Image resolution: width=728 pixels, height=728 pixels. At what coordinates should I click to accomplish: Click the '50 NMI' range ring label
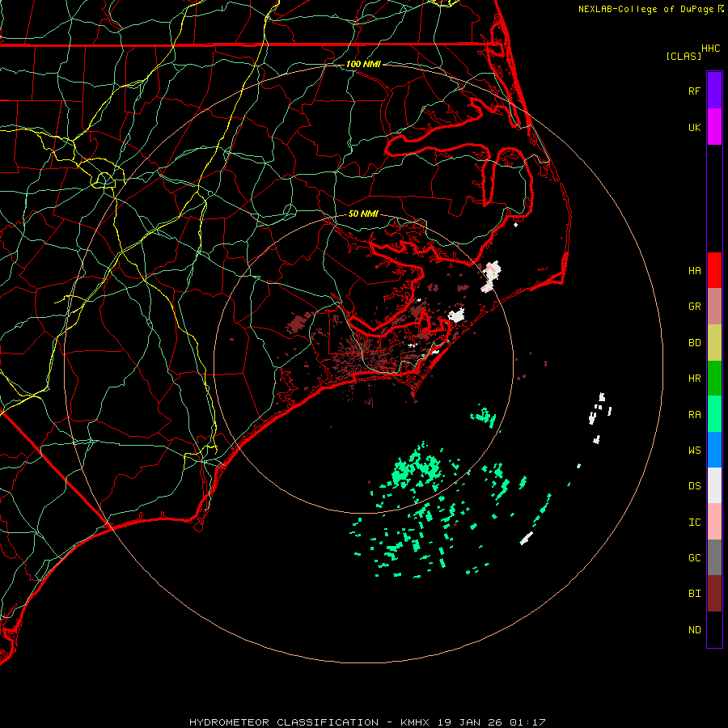[x=363, y=214]
